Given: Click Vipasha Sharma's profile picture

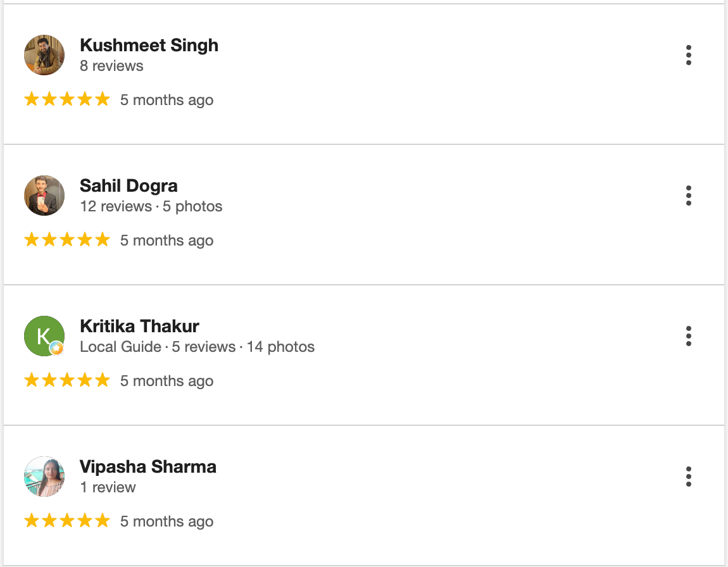Looking at the screenshot, I should click(44, 477).
